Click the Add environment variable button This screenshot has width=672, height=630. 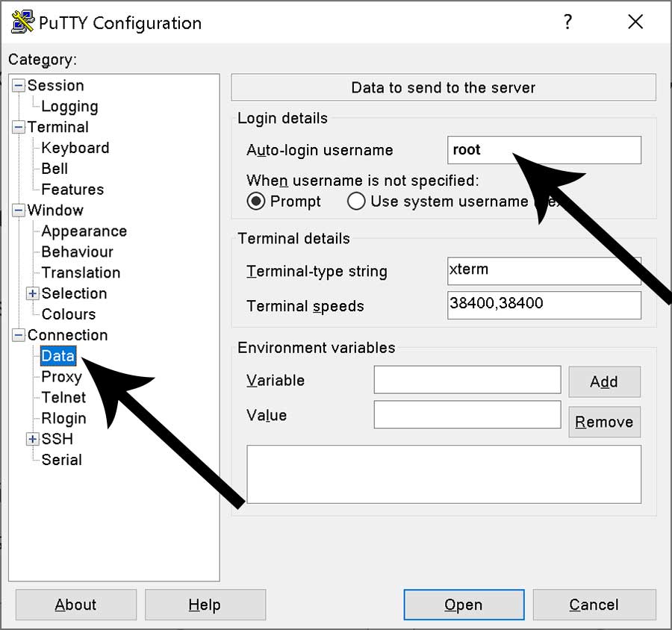pos(603,381)
